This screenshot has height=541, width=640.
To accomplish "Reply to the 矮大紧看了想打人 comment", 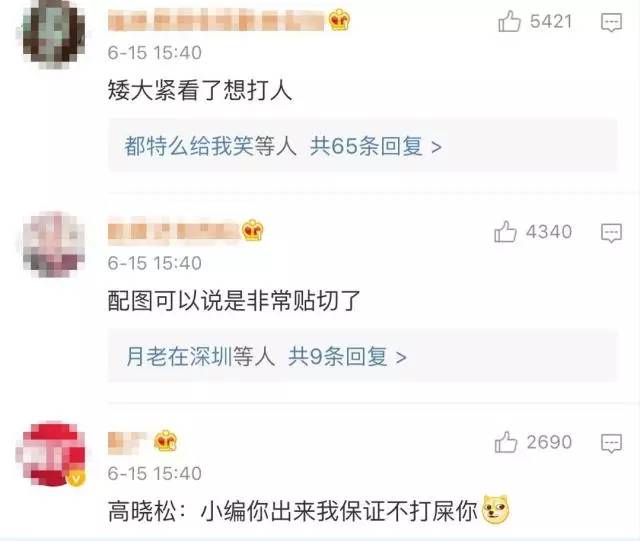I will [611, 22].
